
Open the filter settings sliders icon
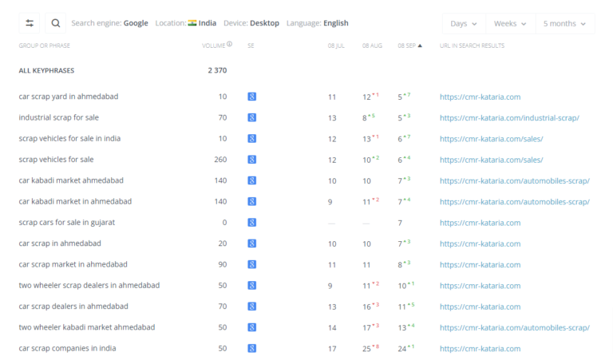click(x=30, y=23)
